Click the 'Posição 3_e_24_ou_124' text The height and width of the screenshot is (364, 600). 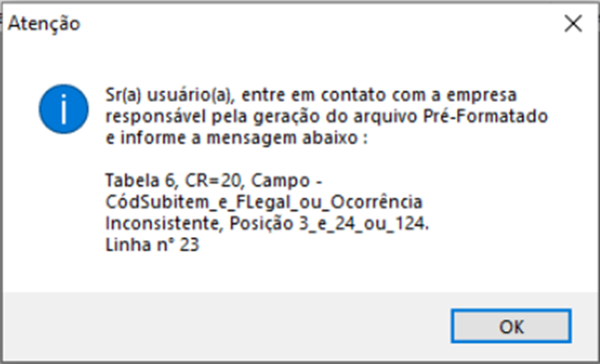tap(328, 223)
